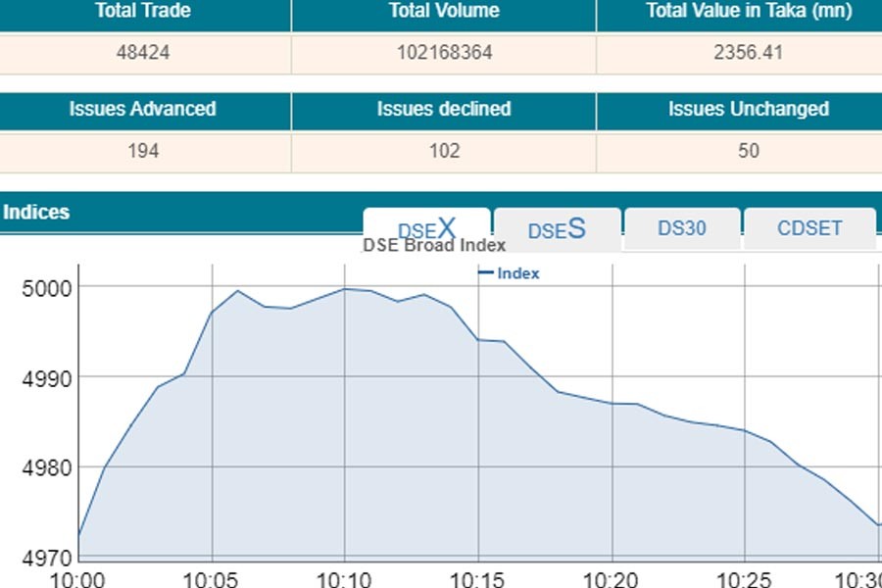Viewport: 882px width, 588px height.
Task: Click the DSE Broad Index chart title
Action: coord(434,245)
